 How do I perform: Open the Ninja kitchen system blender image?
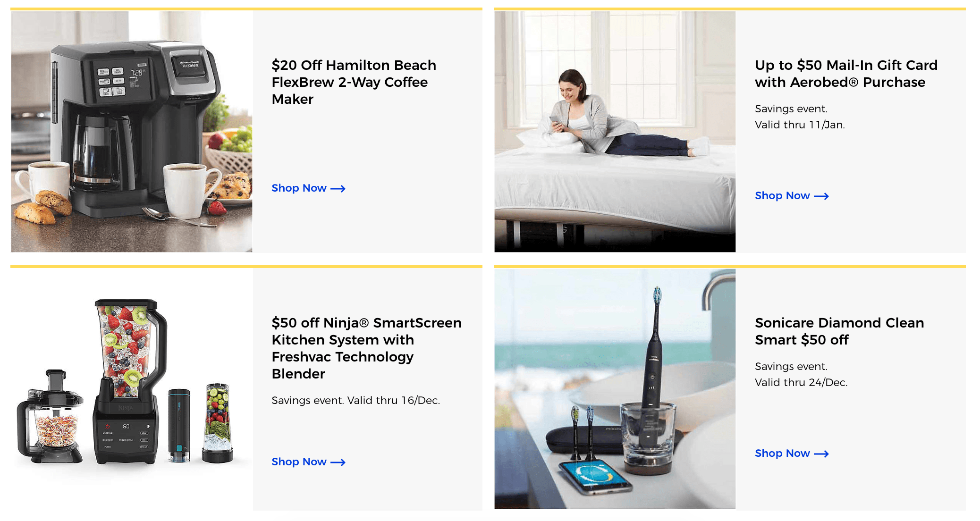point(132,389)
